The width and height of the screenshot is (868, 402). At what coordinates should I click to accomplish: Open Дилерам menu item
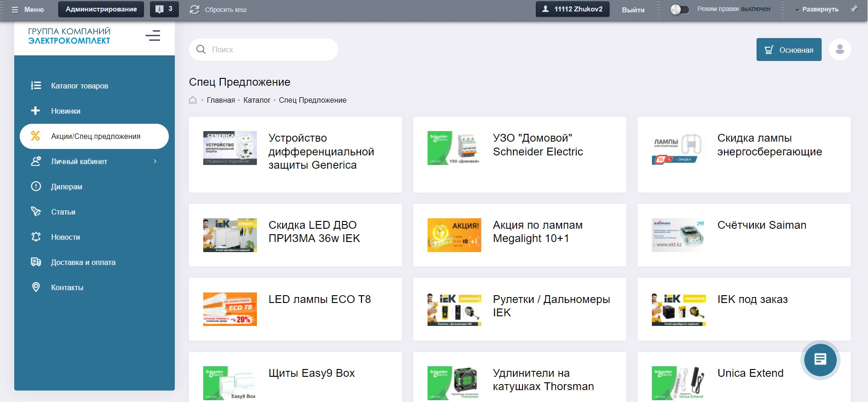[x=94, y=187]
